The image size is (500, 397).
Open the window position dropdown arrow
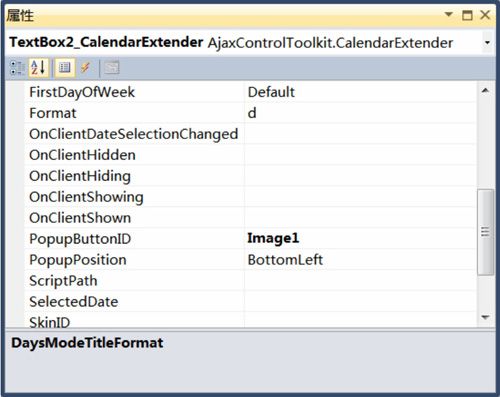(x=449, y=15)
